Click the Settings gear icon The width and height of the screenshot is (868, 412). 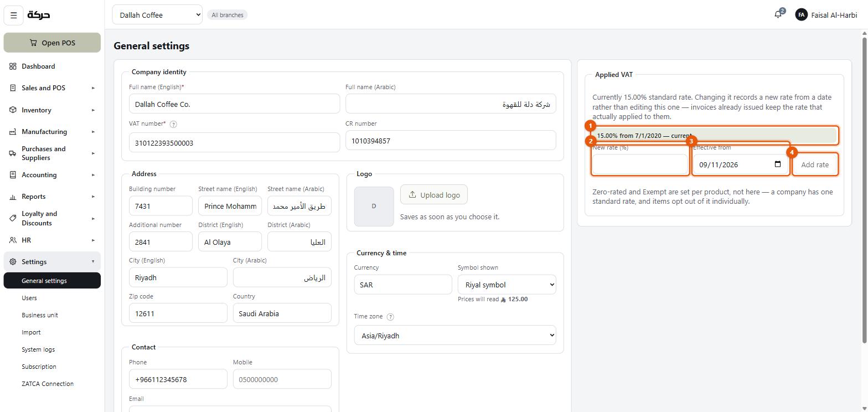13,262
